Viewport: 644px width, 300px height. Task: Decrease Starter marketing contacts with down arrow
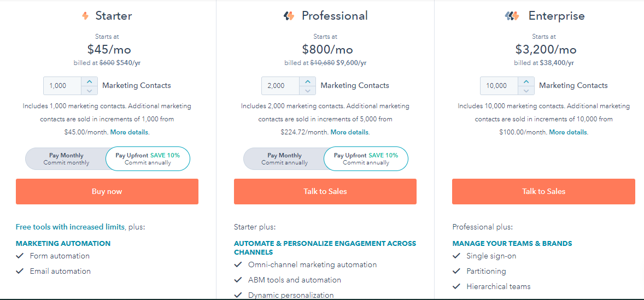(x=90, y=90)
